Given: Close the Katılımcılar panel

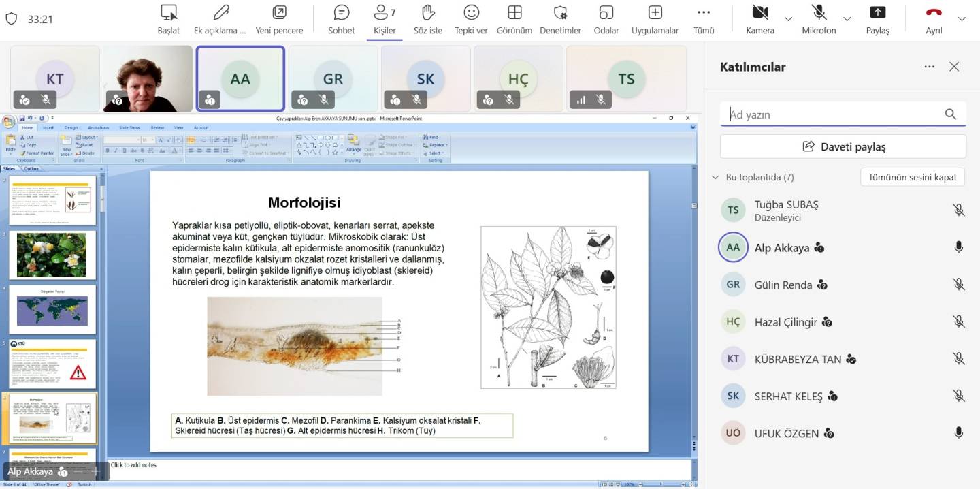Looking at the screenshot, I should (954, 67).
